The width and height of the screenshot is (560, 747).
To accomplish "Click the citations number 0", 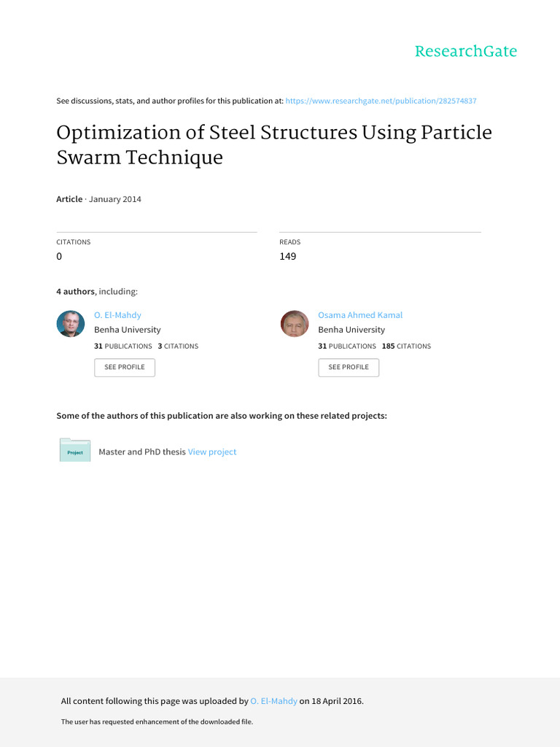I will pos(60,257).
